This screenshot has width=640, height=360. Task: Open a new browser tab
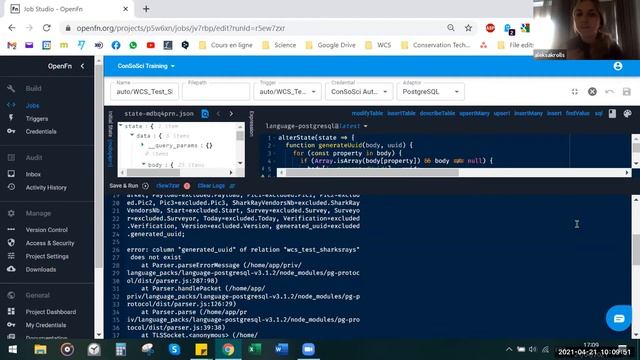coord(146,9)
